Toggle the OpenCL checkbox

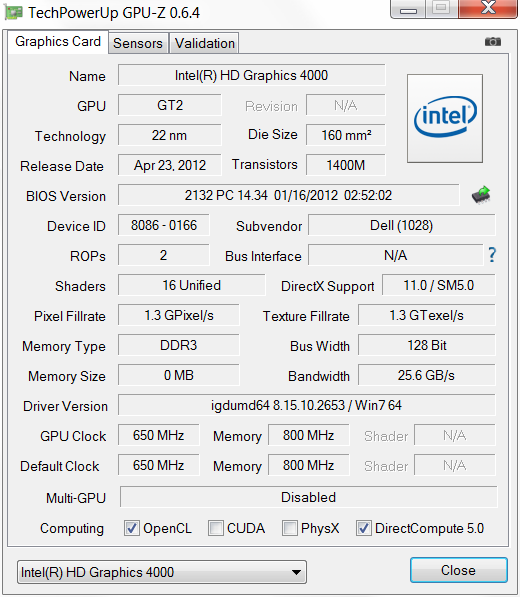[132, 528]
